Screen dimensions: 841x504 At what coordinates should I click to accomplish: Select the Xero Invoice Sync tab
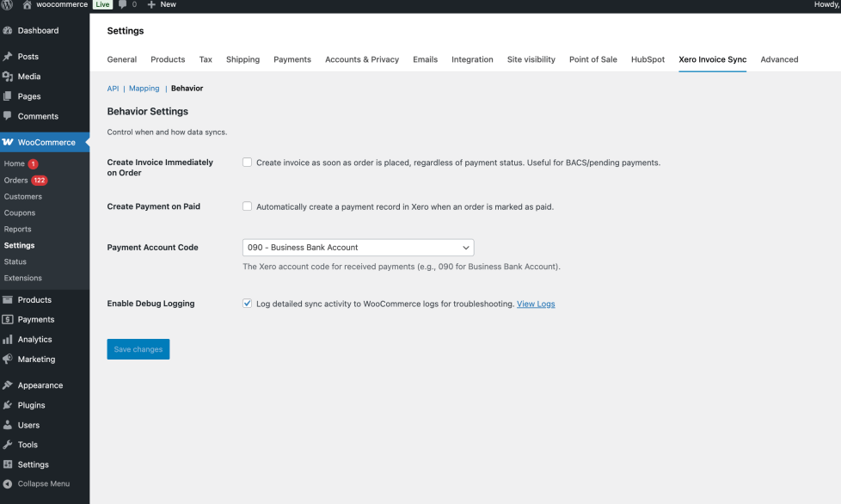tap(712, 59)
